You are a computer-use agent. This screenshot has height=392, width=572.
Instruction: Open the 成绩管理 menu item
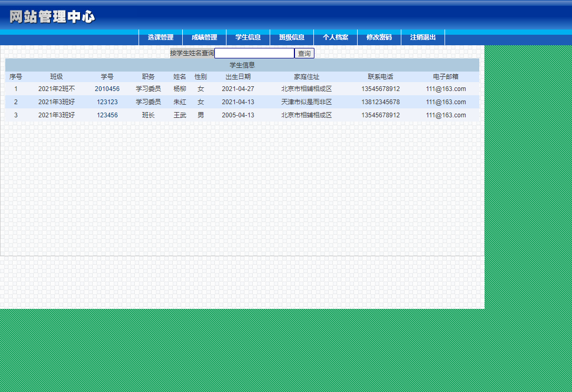click(203, 37)
